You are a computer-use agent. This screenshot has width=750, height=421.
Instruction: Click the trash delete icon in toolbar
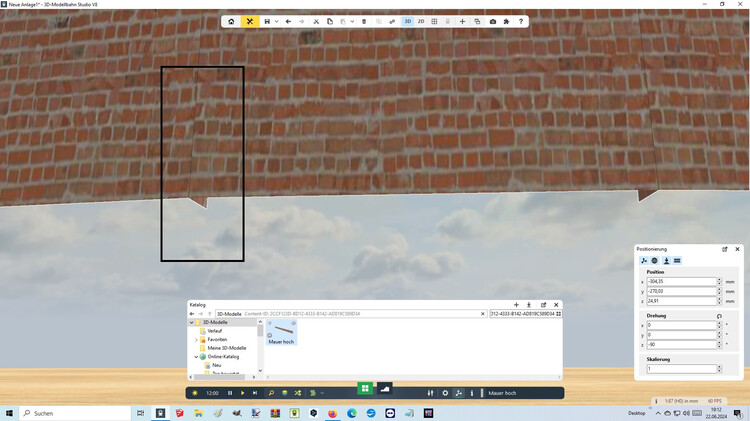[364, 21]
